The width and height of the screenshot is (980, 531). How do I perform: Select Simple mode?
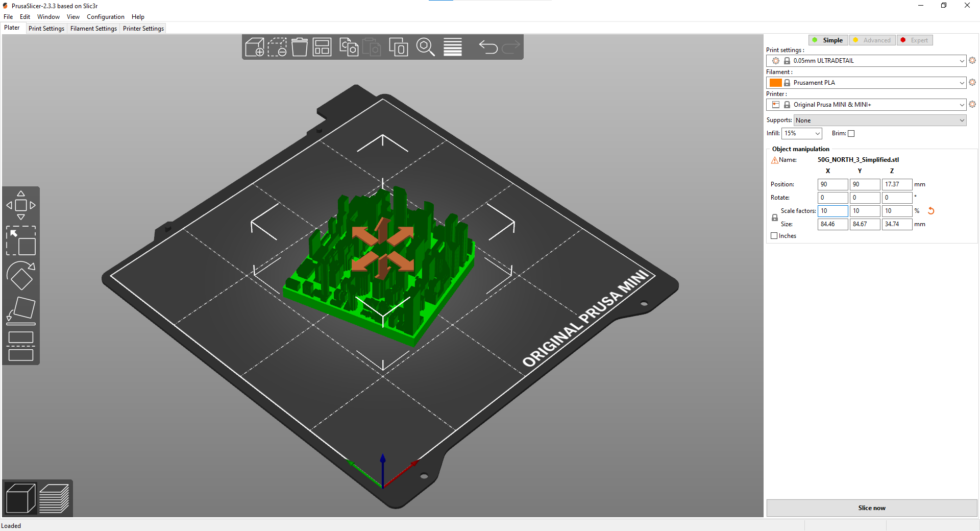(x=828, y=40)
